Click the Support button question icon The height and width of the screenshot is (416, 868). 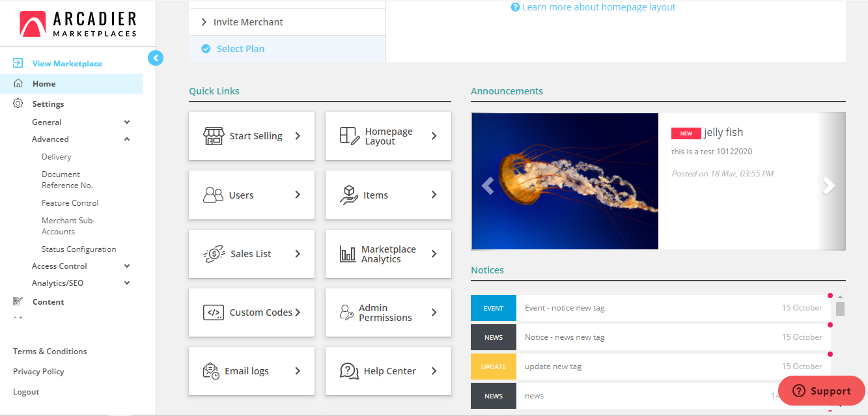pyautogui.click(x=799, y=391)
